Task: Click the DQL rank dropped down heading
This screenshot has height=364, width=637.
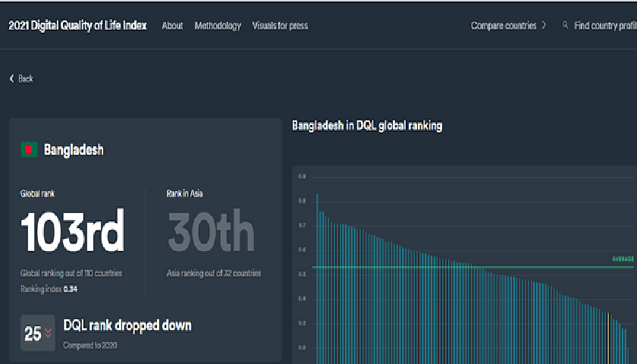Action: [x=127, y=325]
